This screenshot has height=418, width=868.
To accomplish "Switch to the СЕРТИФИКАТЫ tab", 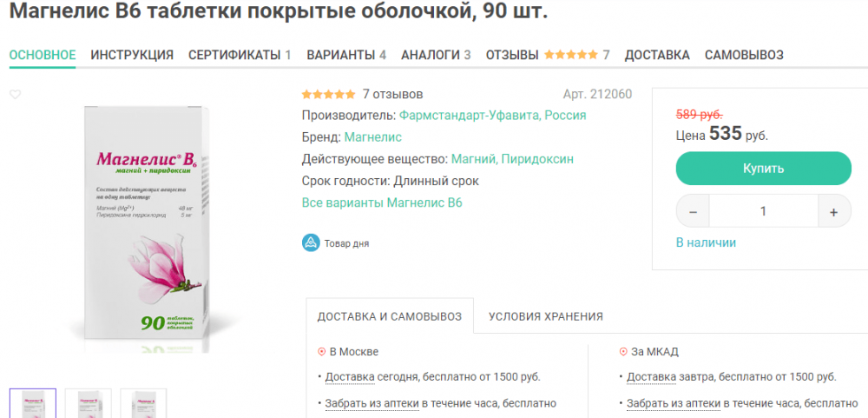I will click(240, 55).
